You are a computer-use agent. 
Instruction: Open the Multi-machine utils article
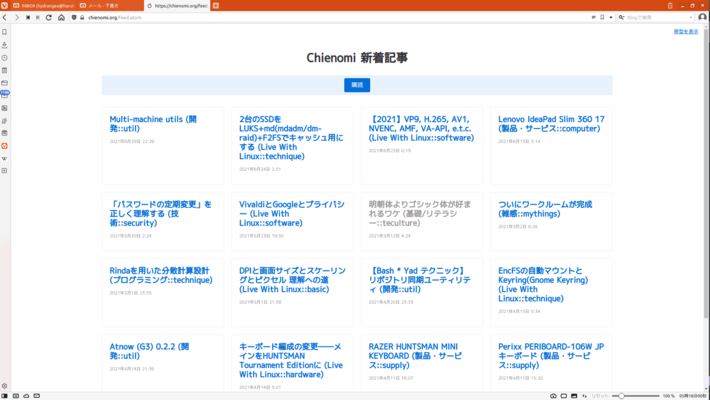(153, 124)
